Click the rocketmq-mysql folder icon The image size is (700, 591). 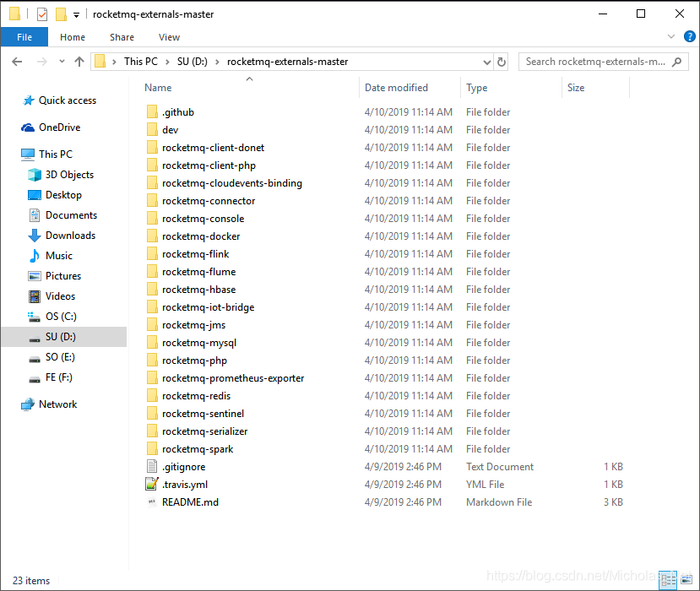(x=152, y=343)
